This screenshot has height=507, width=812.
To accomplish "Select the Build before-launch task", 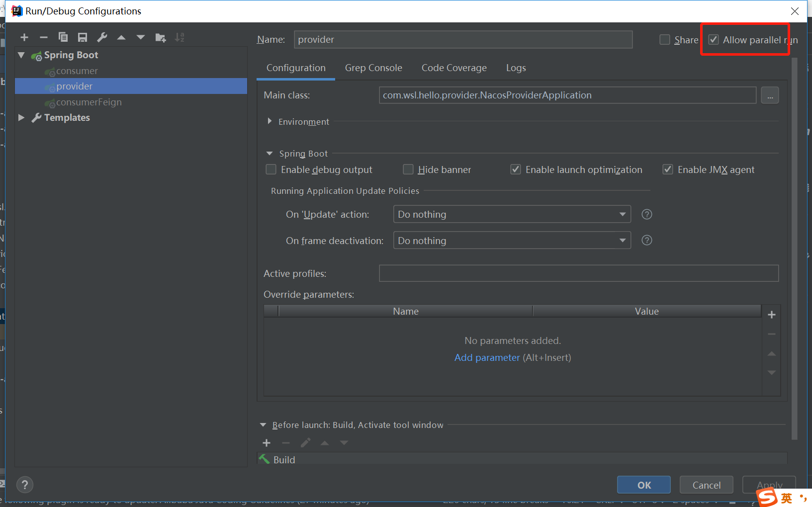I will (522, 459).
